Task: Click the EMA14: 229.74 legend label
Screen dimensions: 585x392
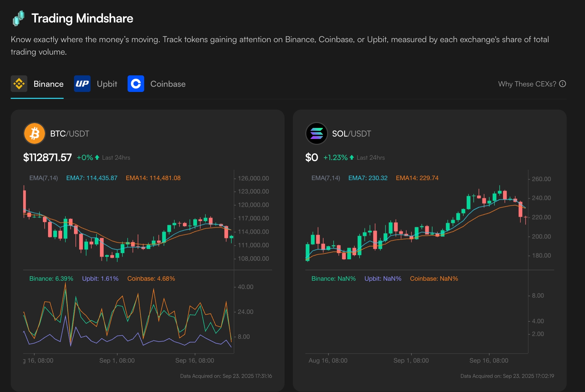Action: click(x=417, y=178)
